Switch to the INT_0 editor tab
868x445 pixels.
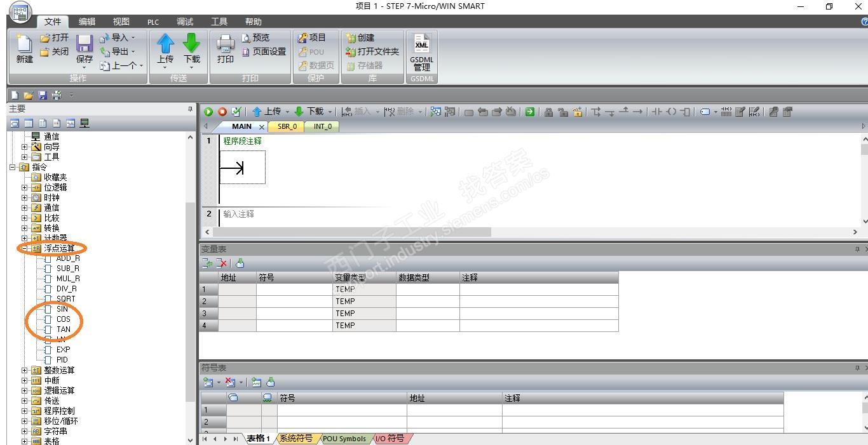(x=323, y=126)
